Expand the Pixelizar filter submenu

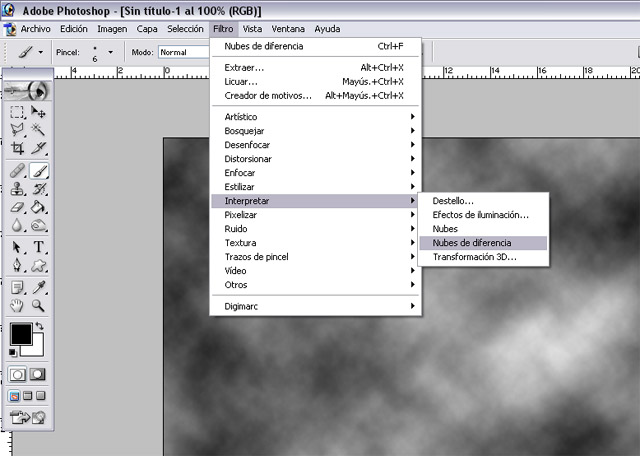[316, 215]
